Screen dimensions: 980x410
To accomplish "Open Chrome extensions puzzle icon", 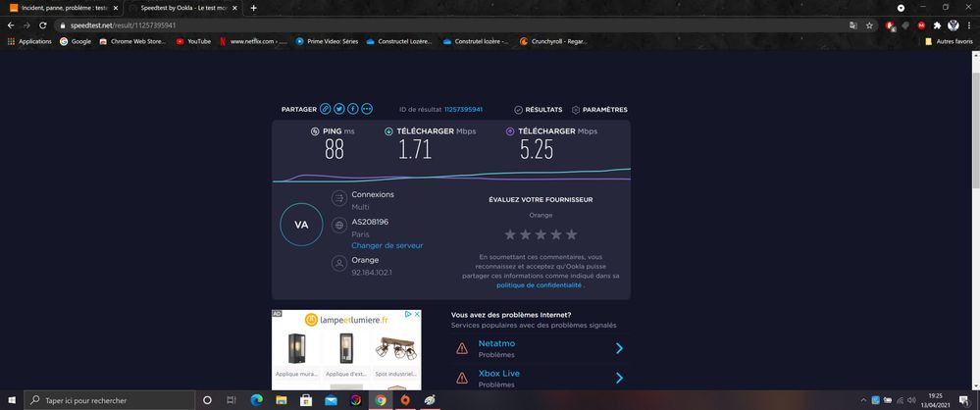I will click(937, 26).
